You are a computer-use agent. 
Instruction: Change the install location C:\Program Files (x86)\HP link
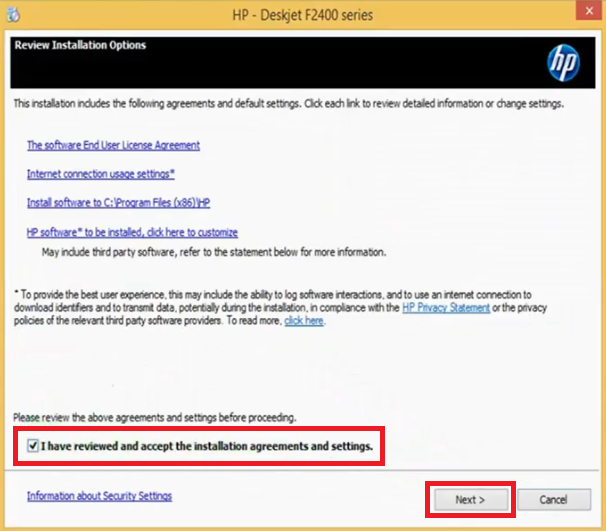click(x=118, y=203)
